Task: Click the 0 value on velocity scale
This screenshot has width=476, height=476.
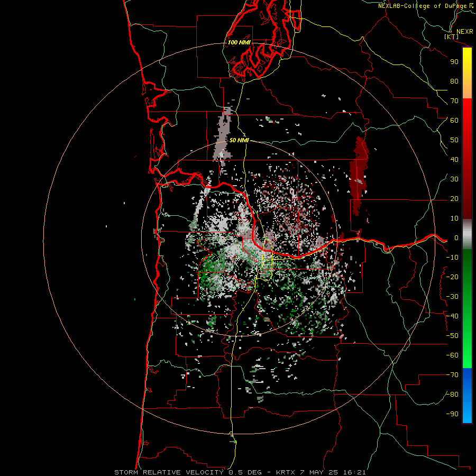Action: pyautogui.click(x=456, y=238)
